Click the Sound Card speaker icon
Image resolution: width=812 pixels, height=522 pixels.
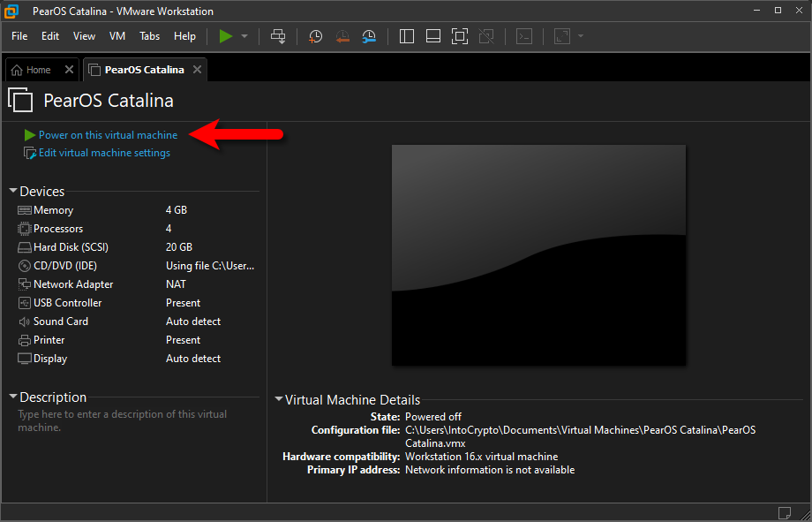25,322
